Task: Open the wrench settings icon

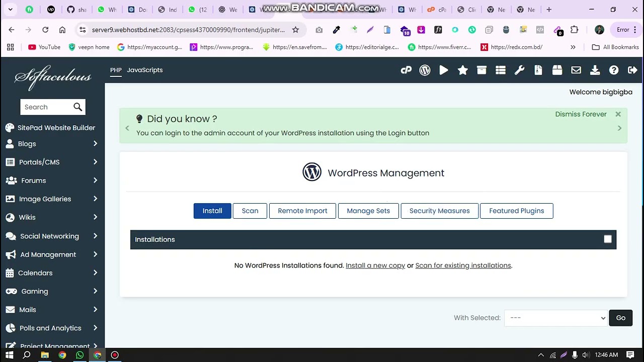Action: click(519, 70)
